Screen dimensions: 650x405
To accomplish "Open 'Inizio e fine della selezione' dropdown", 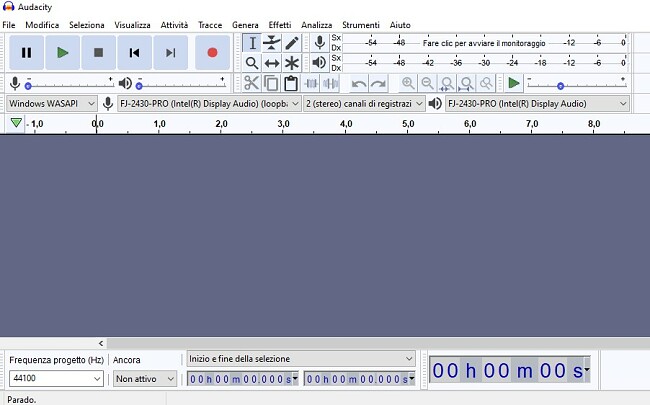I will pos(301,359).
